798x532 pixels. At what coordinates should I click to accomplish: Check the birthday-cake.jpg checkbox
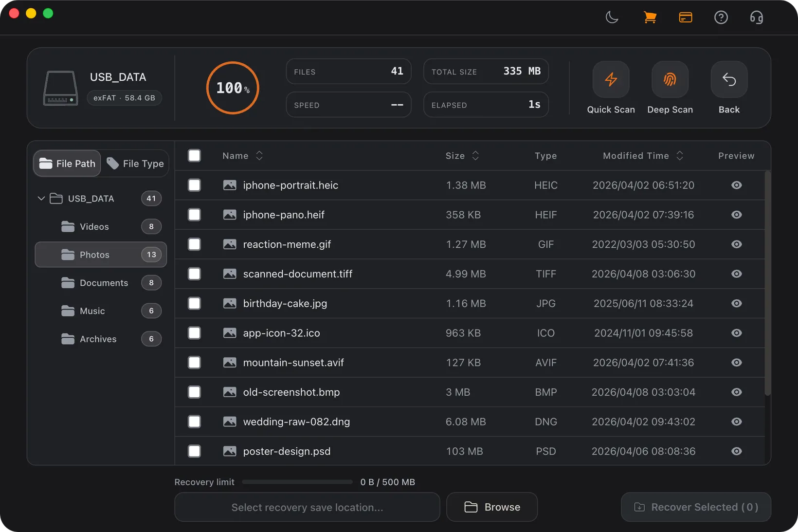[x=194, y=303]
